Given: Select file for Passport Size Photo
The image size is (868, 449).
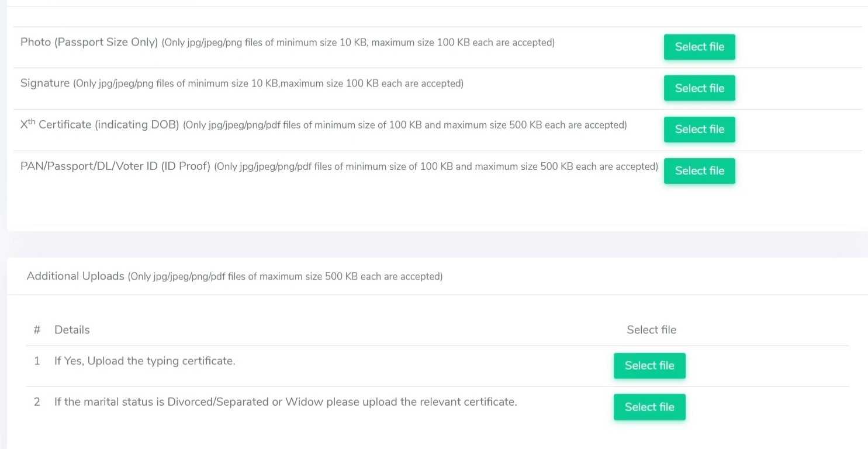Looking at the screenshot, I should tap(699, 47).
